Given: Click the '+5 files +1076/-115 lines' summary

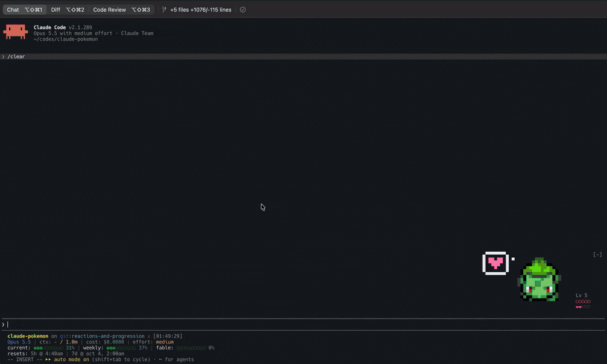Looking at the screenshot, I should click(200, 10).
